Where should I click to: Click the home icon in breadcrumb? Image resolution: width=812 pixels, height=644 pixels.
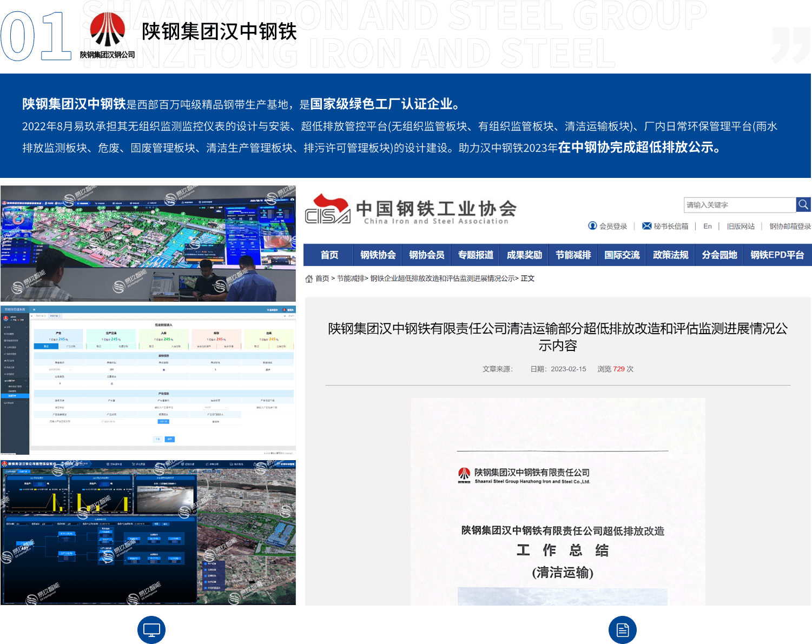(309, 278)
